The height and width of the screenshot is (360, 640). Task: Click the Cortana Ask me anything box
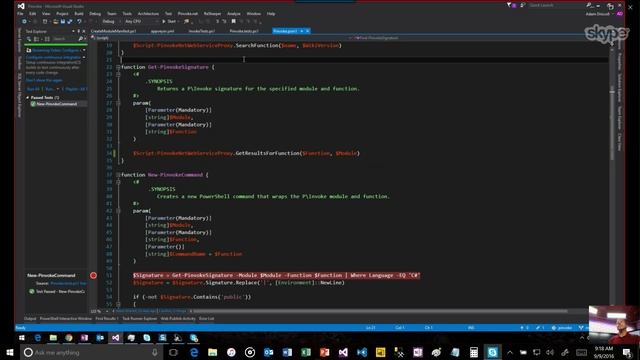coord(92,352)
